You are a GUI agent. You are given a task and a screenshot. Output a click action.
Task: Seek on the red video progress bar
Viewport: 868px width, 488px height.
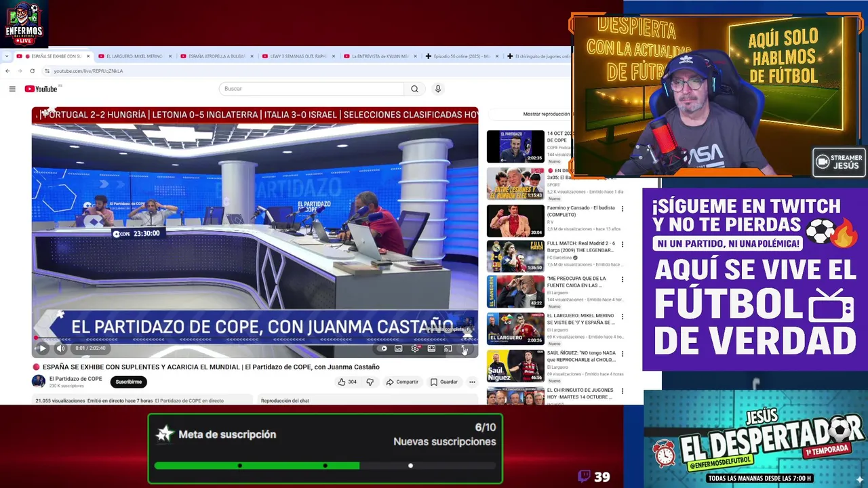coord(255,338)
